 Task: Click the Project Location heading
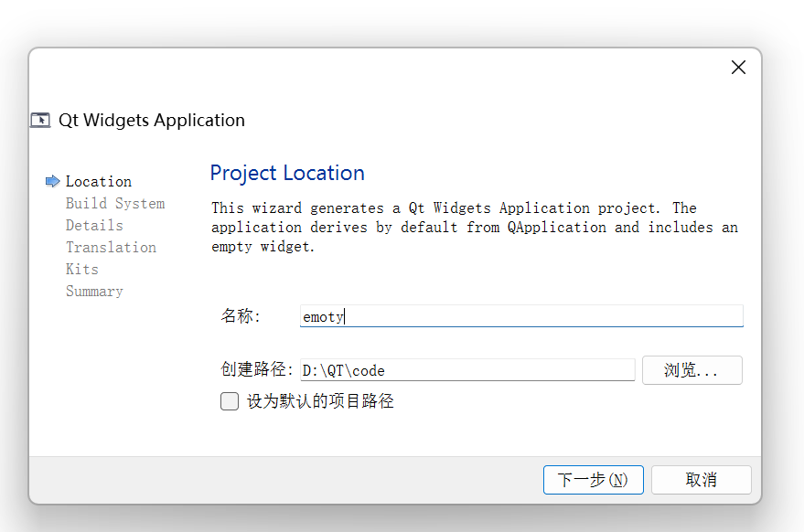pos(287,174)
